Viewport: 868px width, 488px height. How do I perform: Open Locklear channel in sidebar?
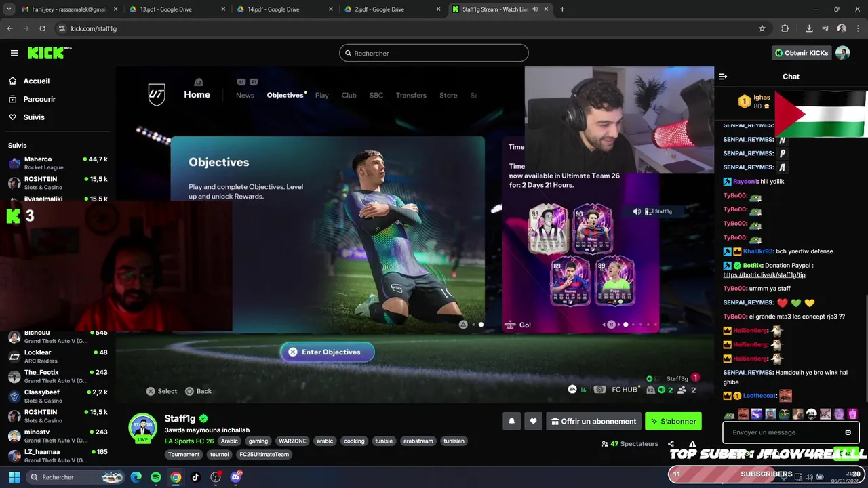58,357
